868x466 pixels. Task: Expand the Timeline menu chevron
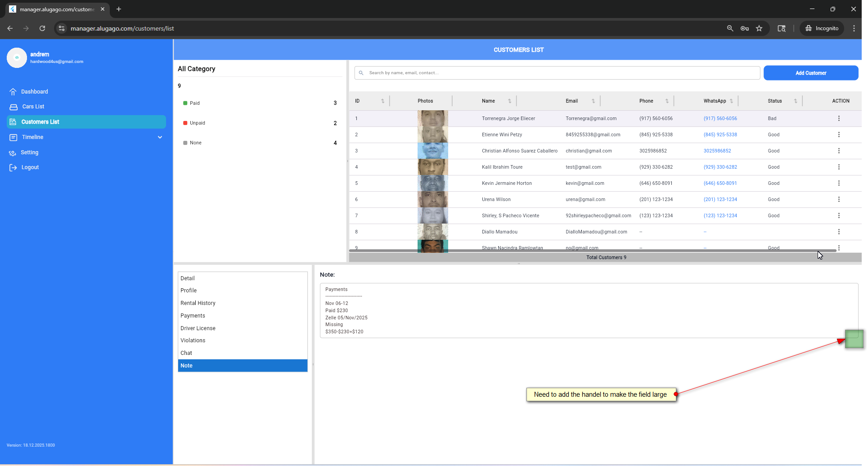tap(160, 137)
